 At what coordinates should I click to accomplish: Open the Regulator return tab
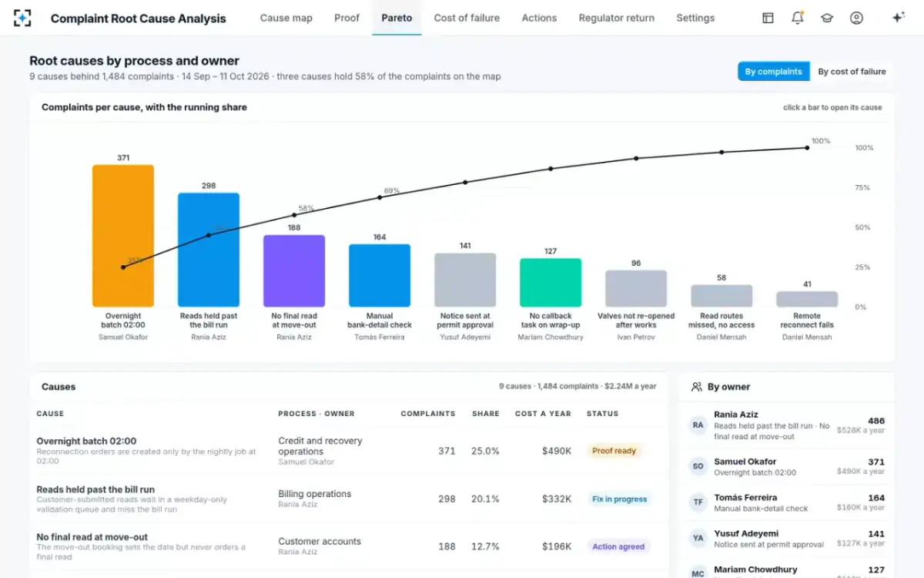point(617,18)
